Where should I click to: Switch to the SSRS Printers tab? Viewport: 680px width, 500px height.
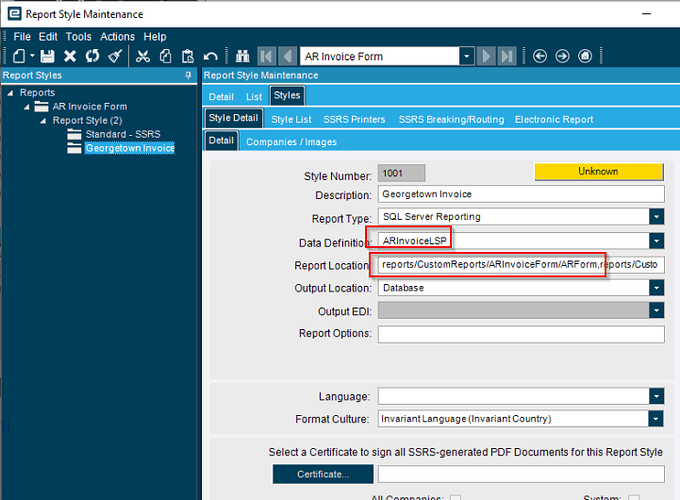(354, 119)
